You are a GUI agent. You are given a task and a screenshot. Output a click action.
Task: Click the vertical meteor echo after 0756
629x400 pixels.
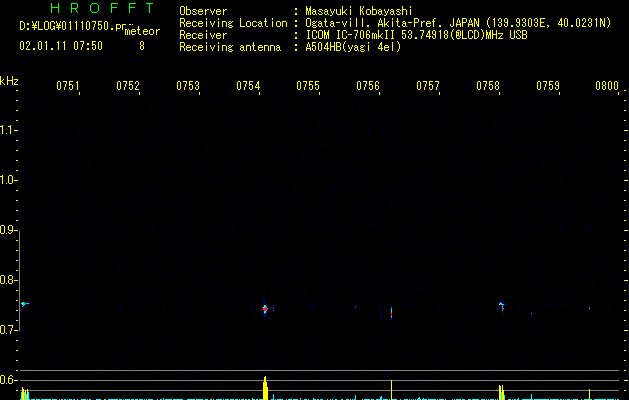[x=391, y=313]
